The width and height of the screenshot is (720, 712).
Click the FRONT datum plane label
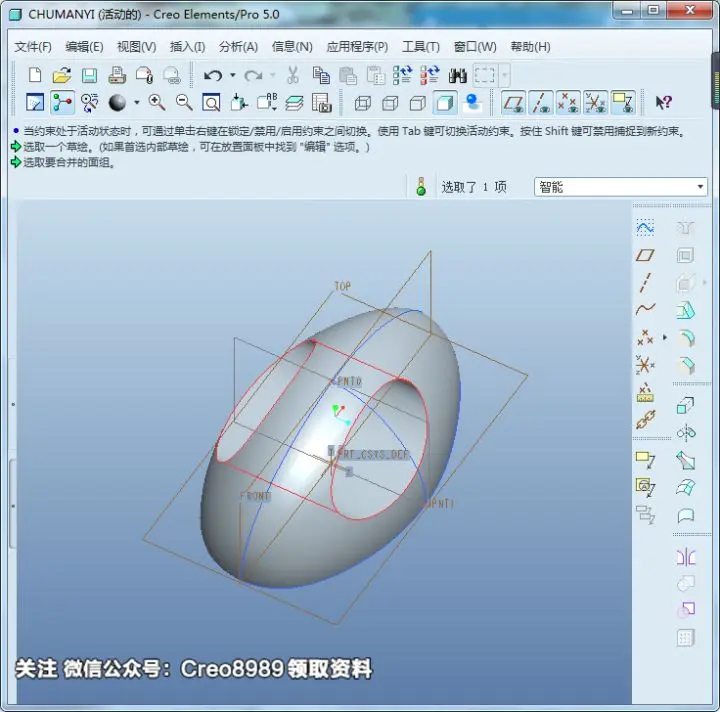[x=255, y=496]
